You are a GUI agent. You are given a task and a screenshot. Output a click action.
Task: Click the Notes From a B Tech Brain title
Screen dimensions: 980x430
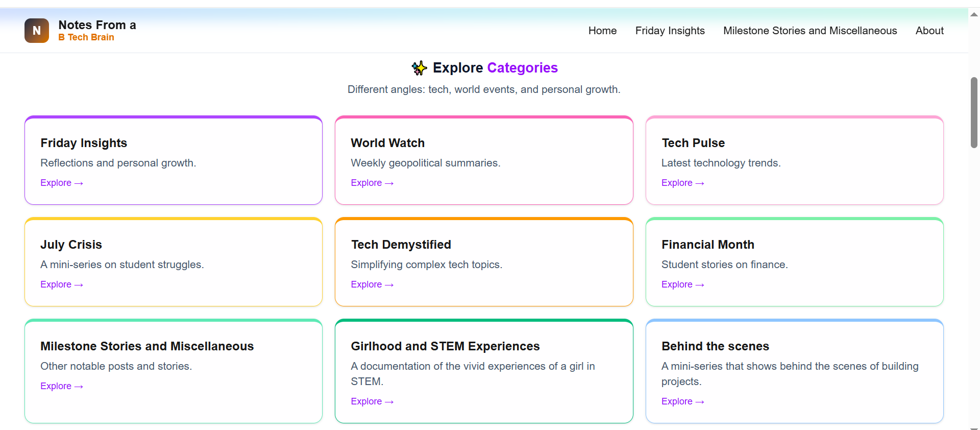[x=97, y=30]
